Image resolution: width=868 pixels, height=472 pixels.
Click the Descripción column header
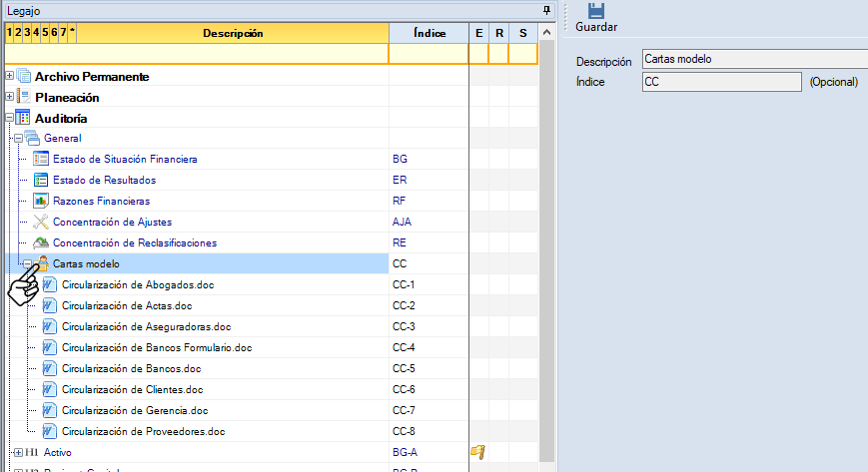pos(232,34)
